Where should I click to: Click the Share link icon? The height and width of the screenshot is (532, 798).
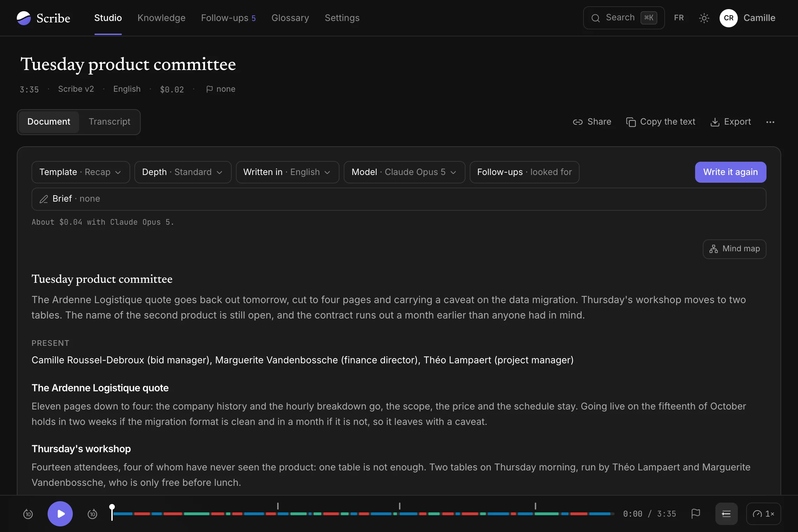pos(592,122)
